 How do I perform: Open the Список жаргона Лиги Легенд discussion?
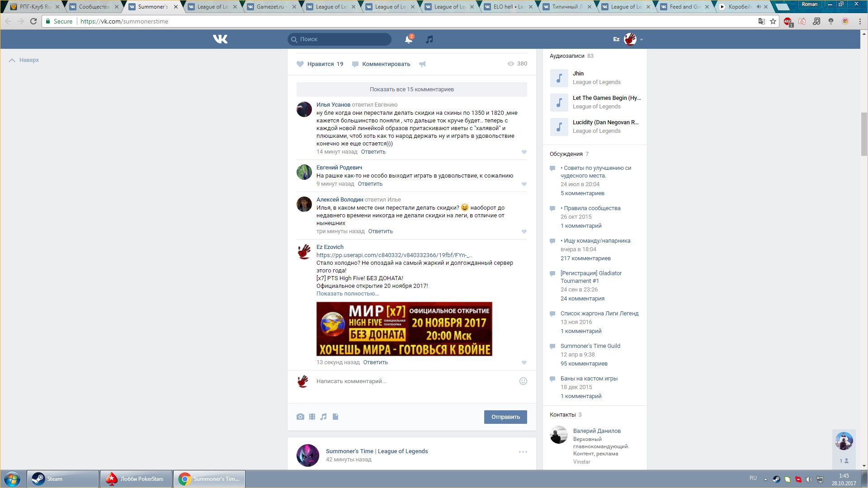click(599, 314)
